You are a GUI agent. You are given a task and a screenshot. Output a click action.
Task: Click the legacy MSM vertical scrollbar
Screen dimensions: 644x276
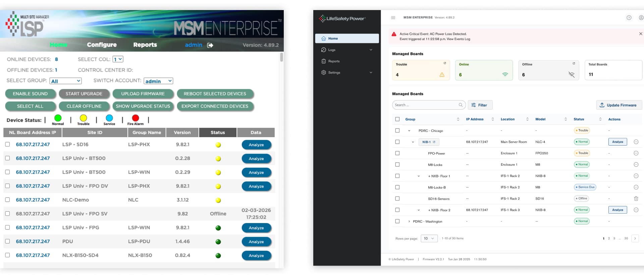[281, 57]
